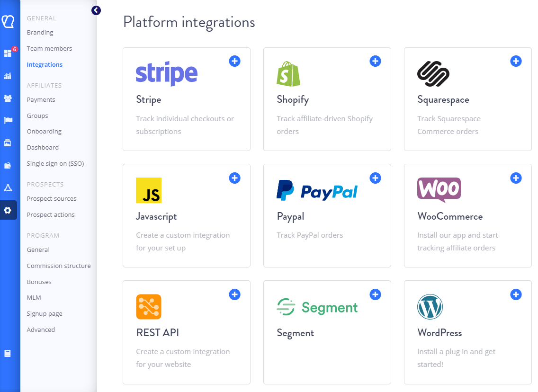Open MLM settings
The width and height of the screenshot is (538, 392).
tap(34, 298)
